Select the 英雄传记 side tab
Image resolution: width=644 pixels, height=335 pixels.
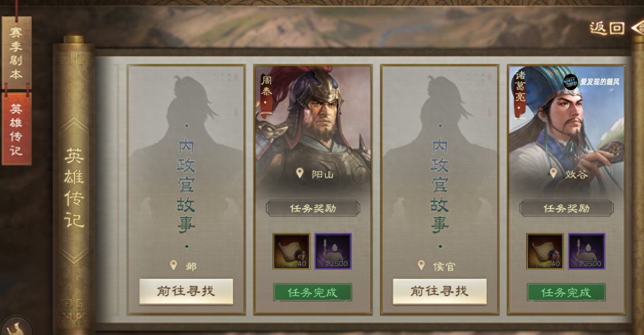tap(16, 129)
